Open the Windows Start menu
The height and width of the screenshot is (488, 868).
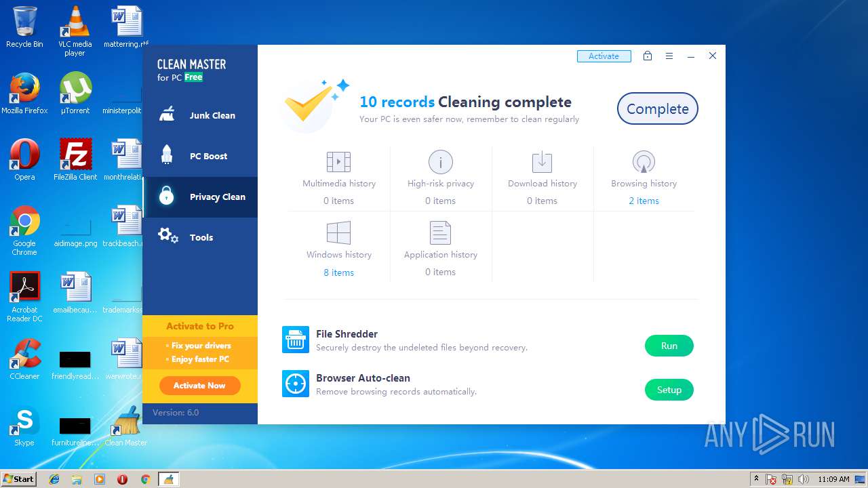pyautogui.click(x=18, y=479)
